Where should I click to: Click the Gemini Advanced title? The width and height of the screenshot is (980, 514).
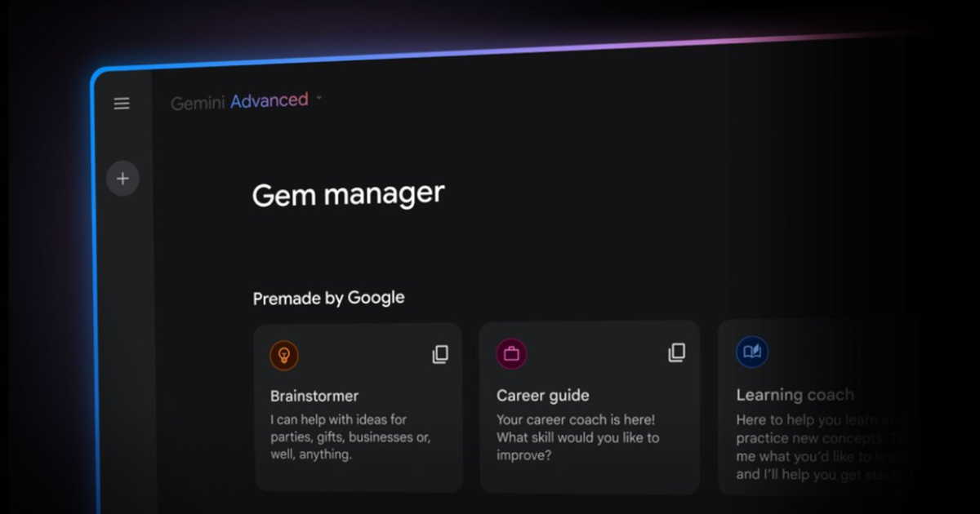[x=239, y=102]
